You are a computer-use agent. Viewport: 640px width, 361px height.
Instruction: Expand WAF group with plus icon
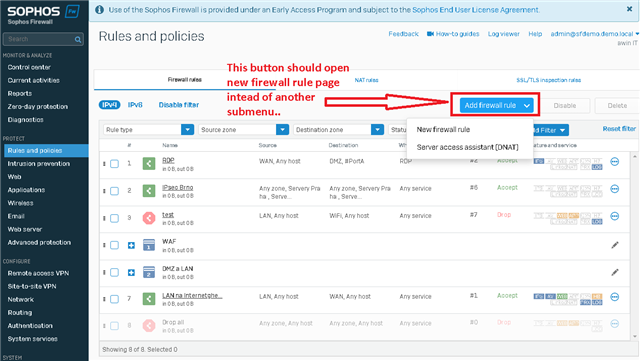131,245
